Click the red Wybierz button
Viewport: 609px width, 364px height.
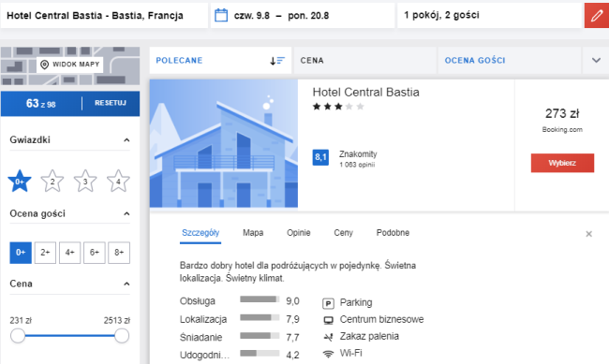[x=562, y=163]
